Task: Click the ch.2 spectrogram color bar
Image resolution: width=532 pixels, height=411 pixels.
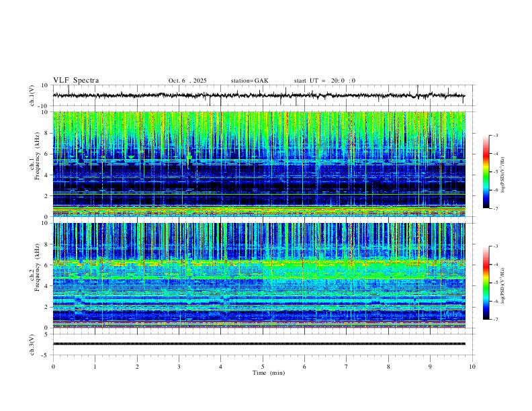Action: tap(486, 283)
